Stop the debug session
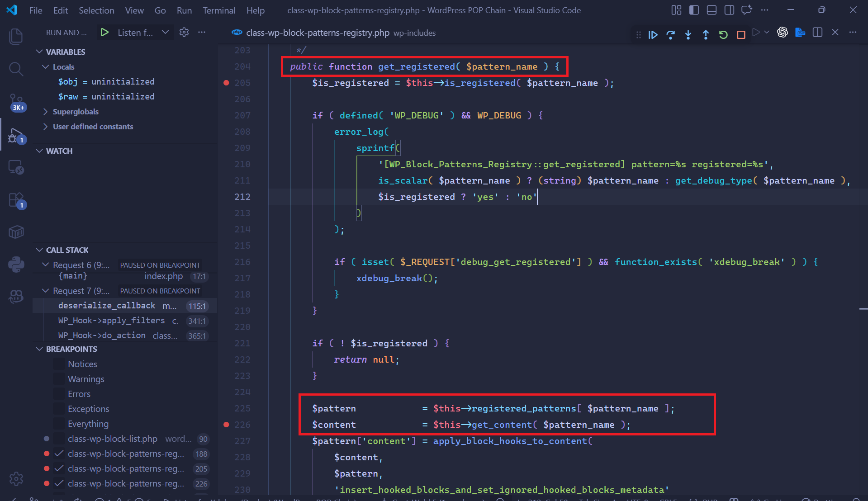 pyautogui.click(x=741, y=35)
